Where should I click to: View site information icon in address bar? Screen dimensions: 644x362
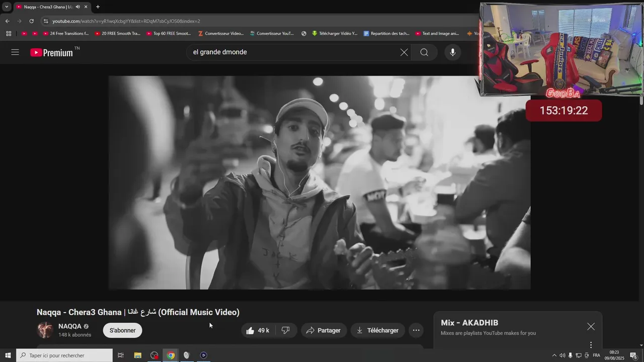pos(46,21)
